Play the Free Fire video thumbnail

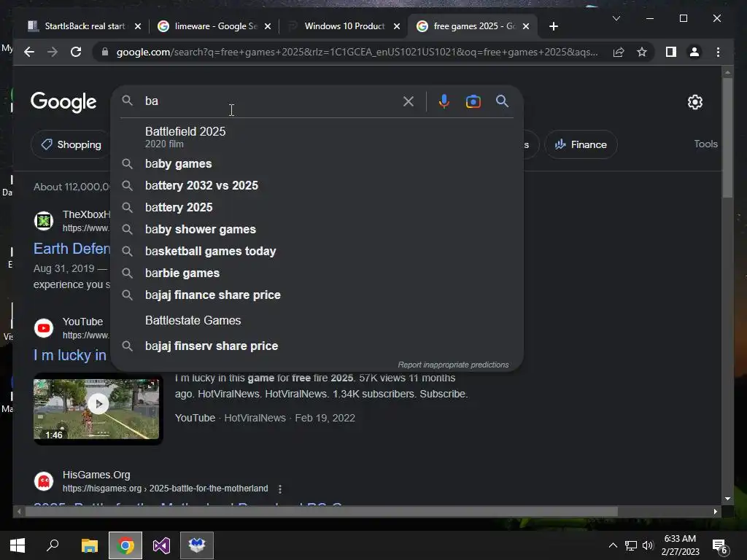[98, 404]
